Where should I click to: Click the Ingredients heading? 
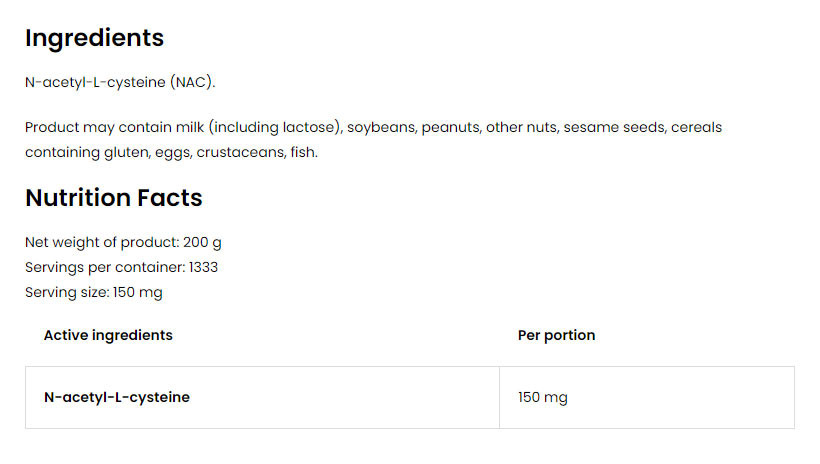click(x=95, y=39)
